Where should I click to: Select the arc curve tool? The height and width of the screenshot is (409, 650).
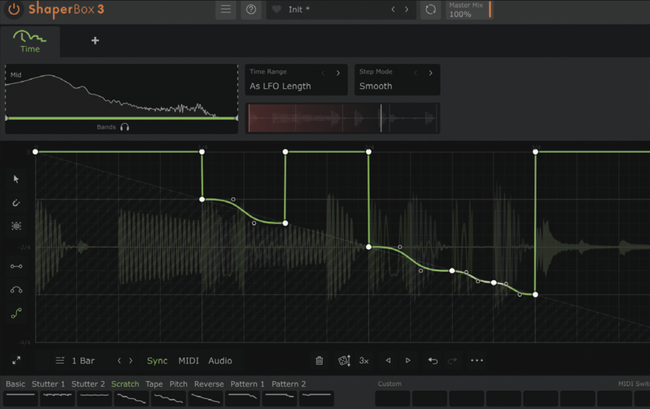(16, 290)
